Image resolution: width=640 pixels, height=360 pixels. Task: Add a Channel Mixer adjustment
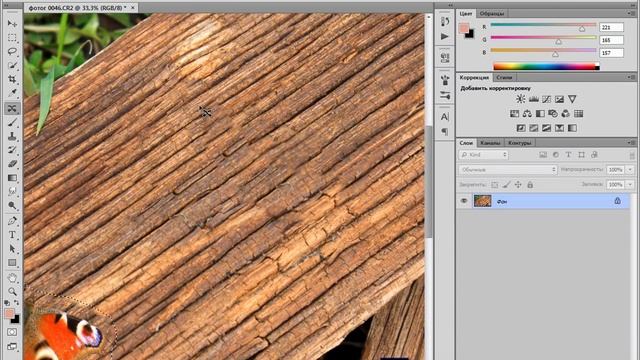566,113
